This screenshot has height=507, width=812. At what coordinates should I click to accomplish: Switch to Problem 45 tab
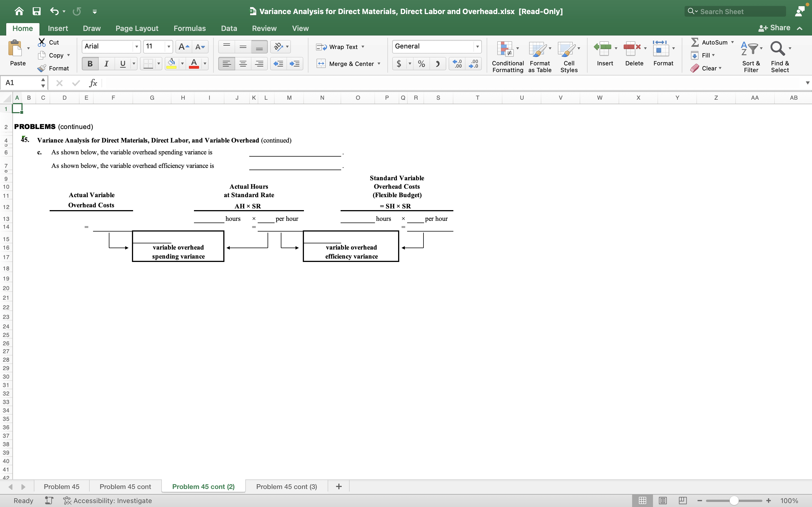[62, 486]
